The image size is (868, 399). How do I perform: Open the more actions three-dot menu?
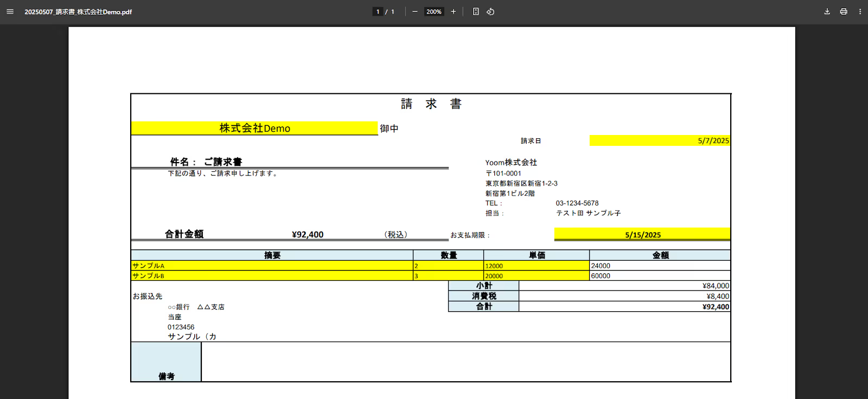[860, 11]
